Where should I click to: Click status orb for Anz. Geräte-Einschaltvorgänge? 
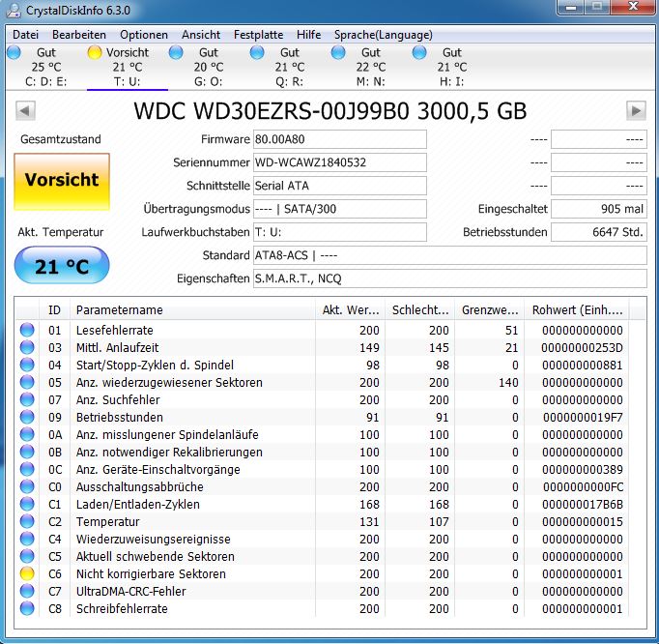[27, 469]
